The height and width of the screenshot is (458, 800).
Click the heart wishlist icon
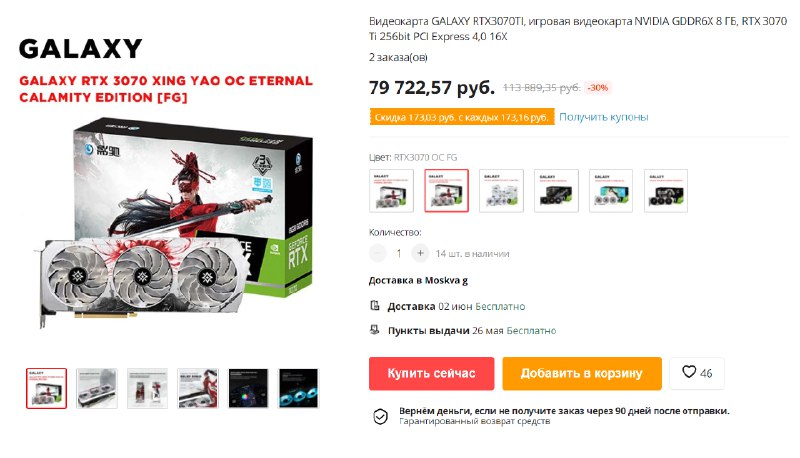[689, 372]
